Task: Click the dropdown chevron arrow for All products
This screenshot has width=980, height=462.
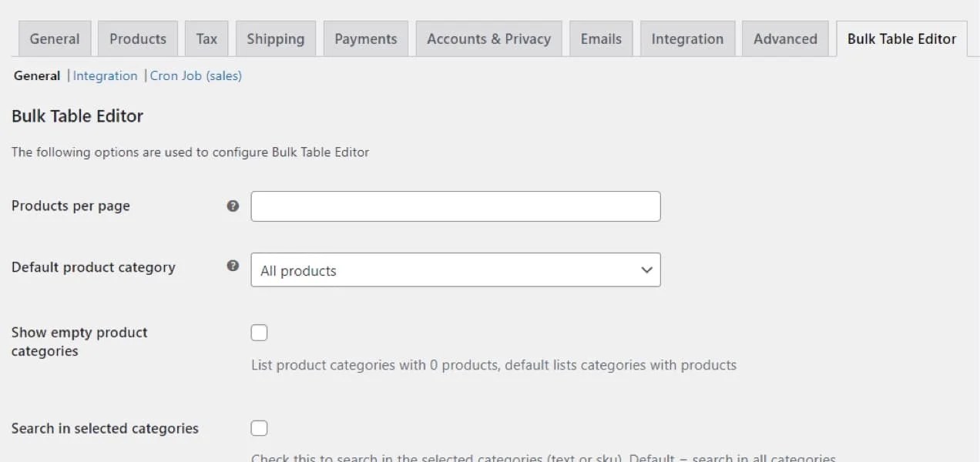Action: coord(646,270)
